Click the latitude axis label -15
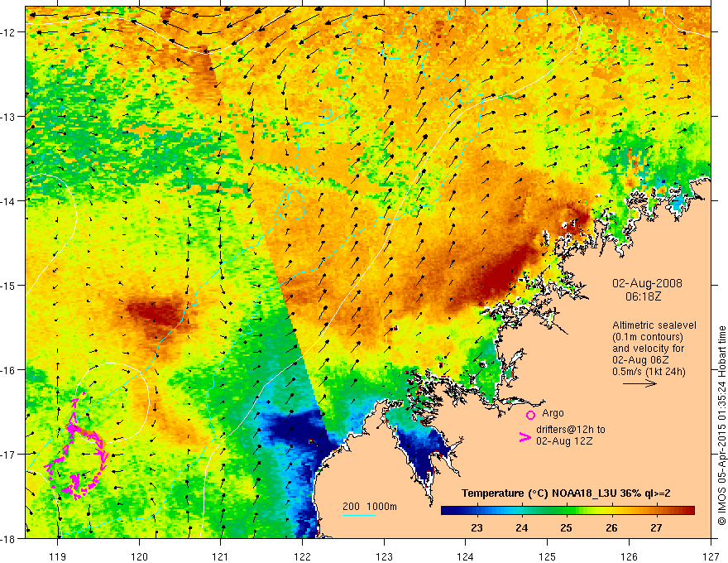 pos(9,285)
